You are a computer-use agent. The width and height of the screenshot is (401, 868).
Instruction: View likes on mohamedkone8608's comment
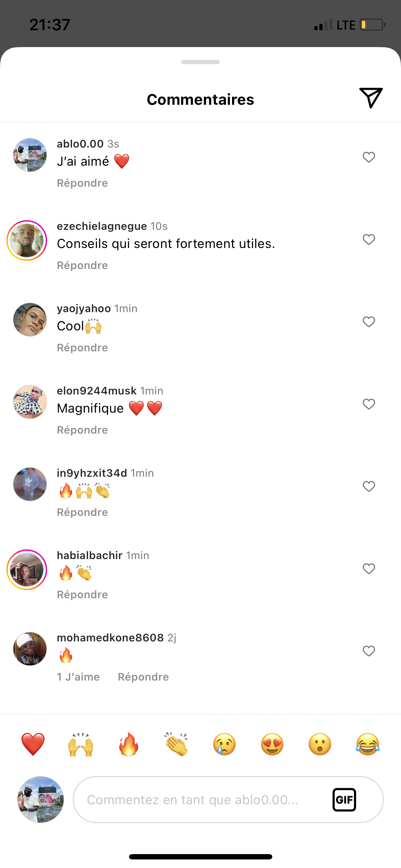pyautogui.click(x=78, y=677)
